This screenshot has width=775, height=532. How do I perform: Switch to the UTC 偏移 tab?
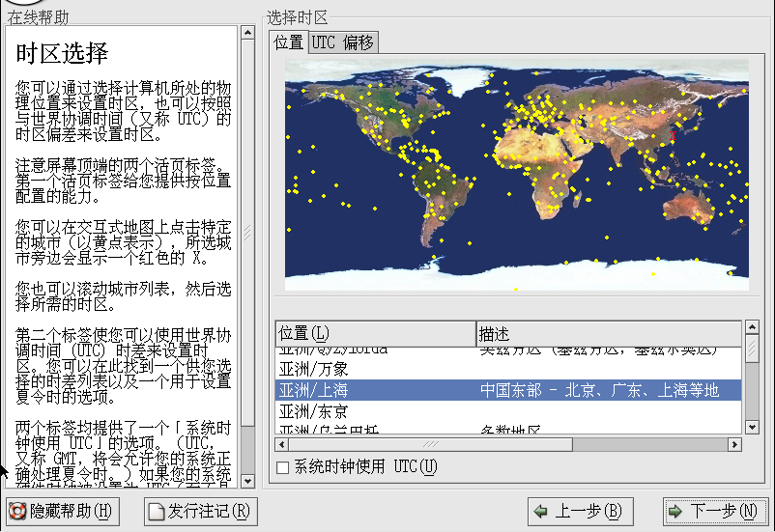coord(343,42)
